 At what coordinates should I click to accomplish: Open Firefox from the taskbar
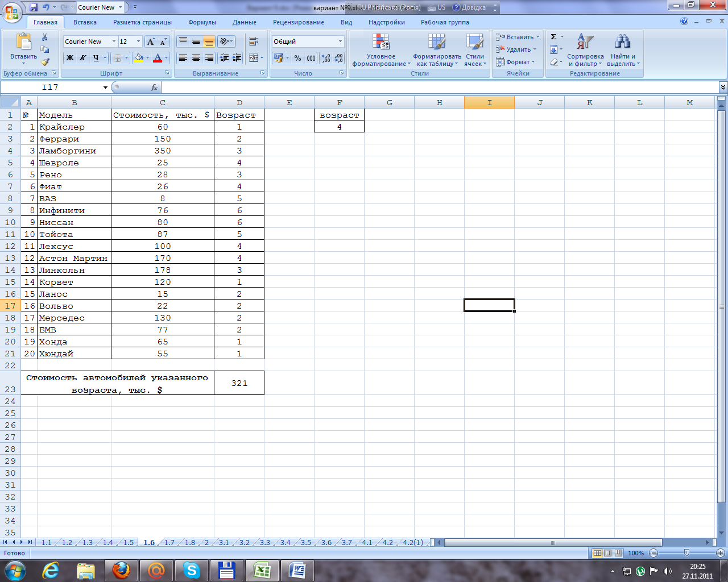click(x=121, y=570)
